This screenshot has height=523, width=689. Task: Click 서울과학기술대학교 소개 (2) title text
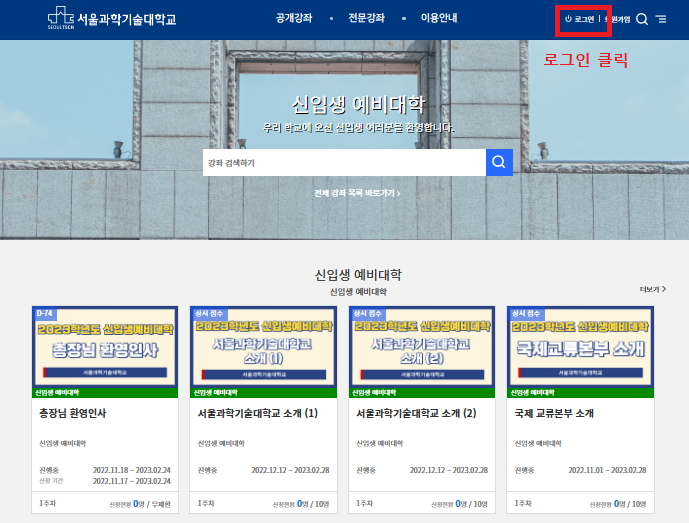(x=416, y=413)
